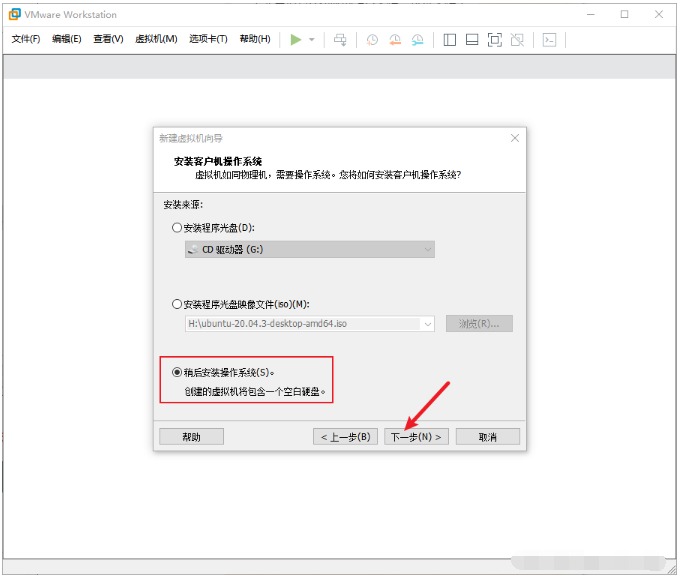Open the snapshot manager icon
The width and height of the screenshot is (679, 579).
[x=417, y=40]
